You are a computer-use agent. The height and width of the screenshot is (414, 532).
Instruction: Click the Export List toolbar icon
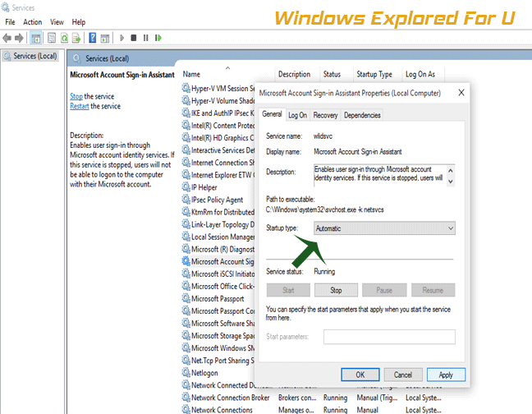(x=76, y=38)
